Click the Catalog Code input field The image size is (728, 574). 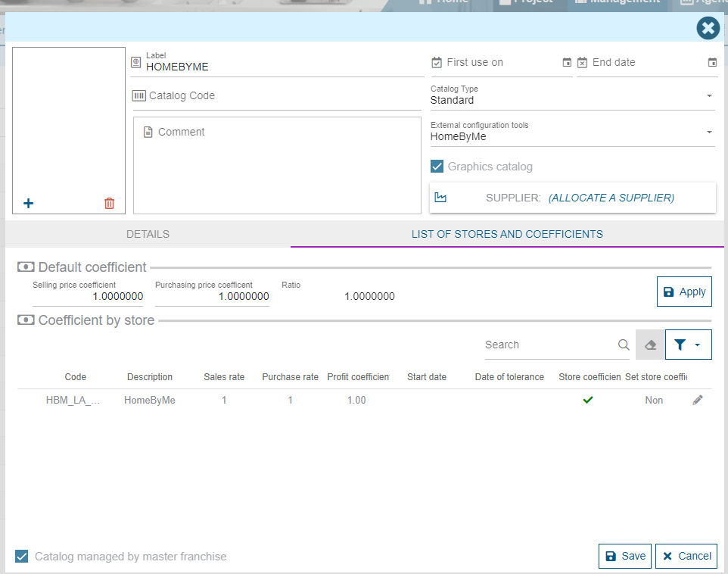click(277, 96)
